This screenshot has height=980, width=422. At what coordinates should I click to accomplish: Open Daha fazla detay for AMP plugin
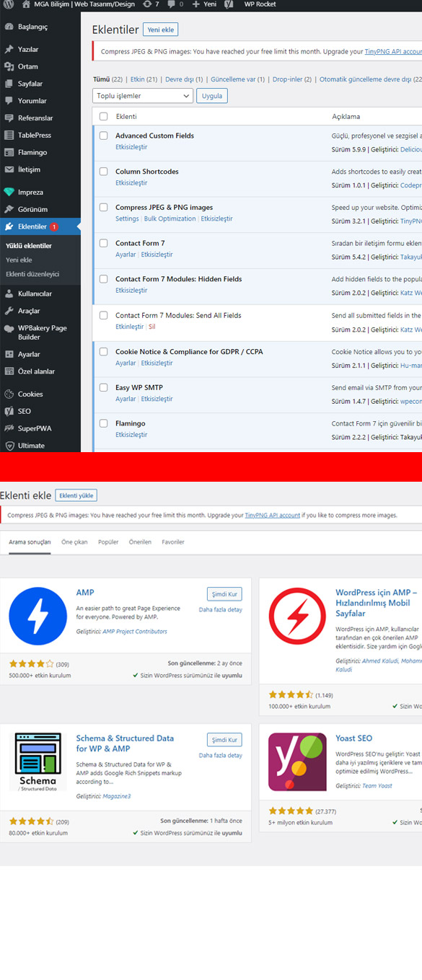(x=221, y=609)
